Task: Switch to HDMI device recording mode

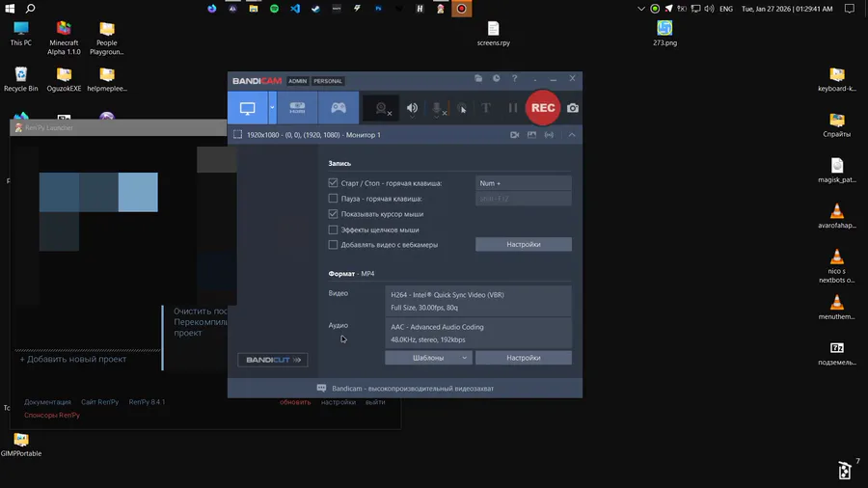Action: (297, 108)
